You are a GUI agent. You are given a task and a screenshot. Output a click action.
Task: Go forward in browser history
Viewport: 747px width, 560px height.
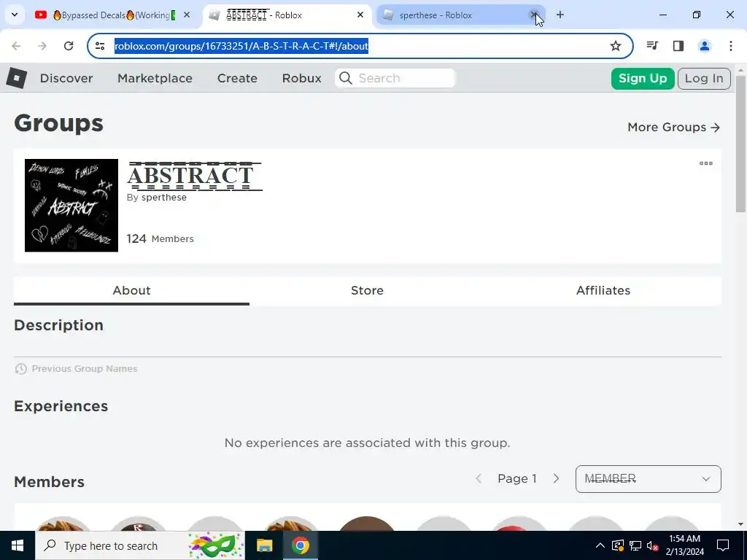pos(42,46)
